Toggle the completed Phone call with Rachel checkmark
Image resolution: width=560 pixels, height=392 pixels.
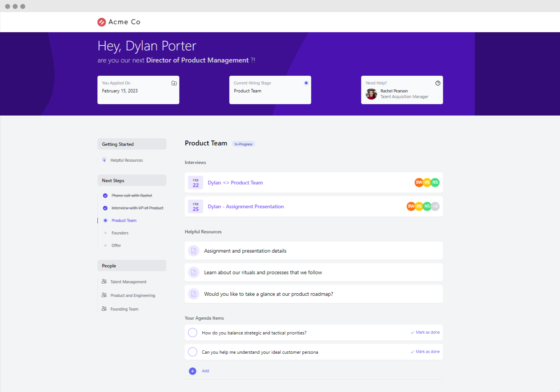click(x=105, y=196)
